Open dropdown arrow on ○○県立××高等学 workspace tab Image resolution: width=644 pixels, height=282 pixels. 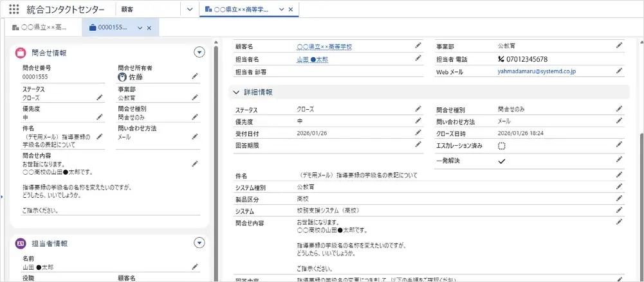coord(282,9)
